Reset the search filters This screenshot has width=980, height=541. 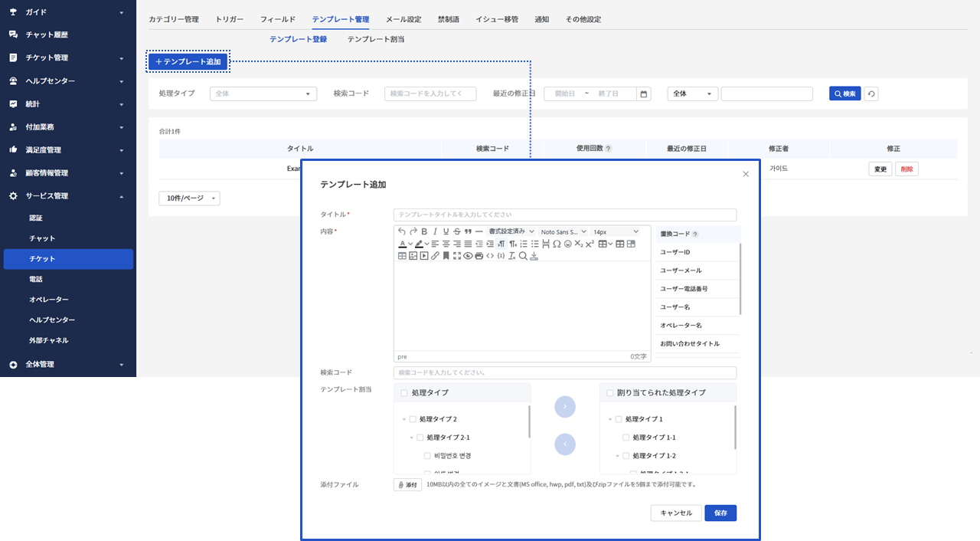(x=871, y=93)
